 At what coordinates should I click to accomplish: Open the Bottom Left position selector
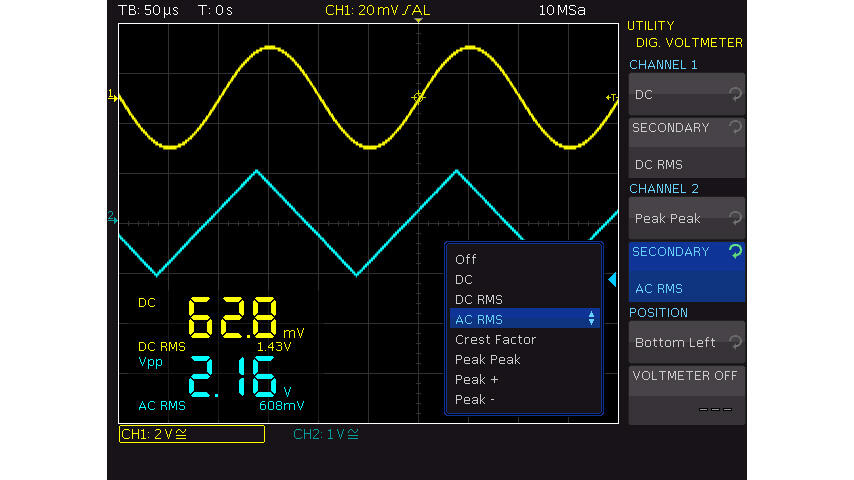(686, 342)
